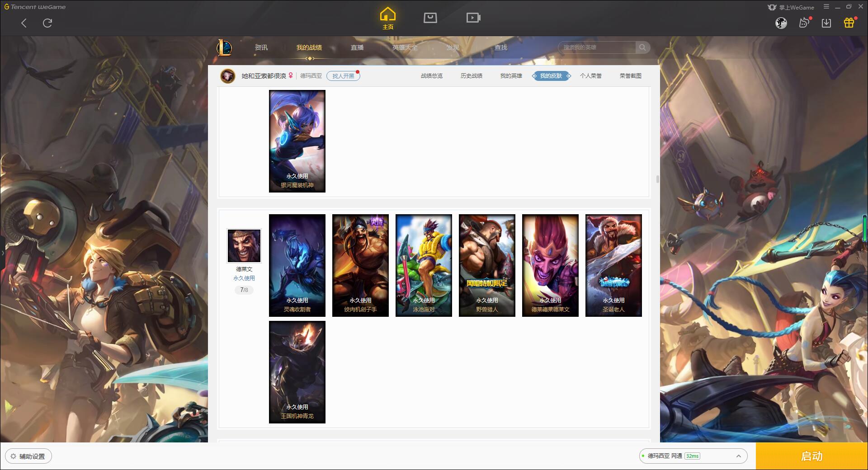Open the download manager icon

(x=826, y=23)
